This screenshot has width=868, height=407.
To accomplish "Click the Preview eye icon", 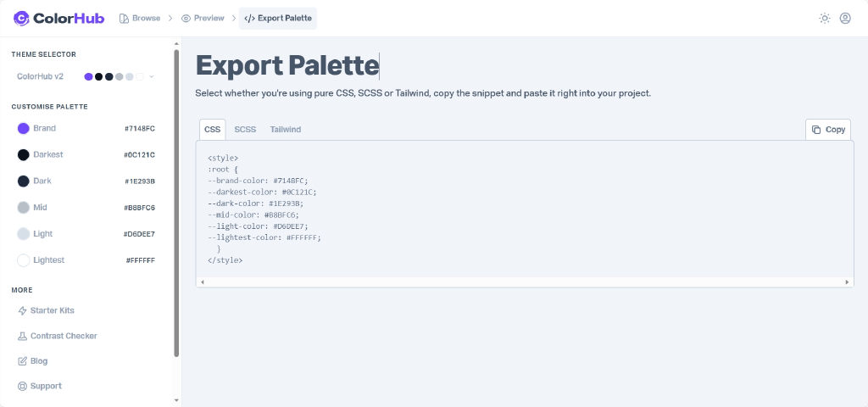I will click(186, 18).
